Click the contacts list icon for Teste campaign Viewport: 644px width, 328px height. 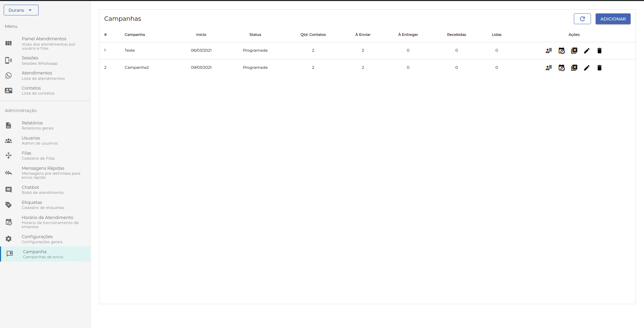pyautogui.click(x=549, y=51)
